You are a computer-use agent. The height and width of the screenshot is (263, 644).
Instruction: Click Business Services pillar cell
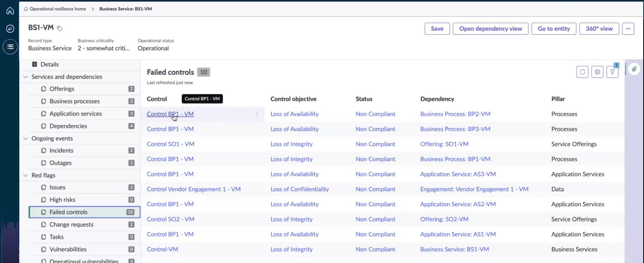click(x=574, y=249)
